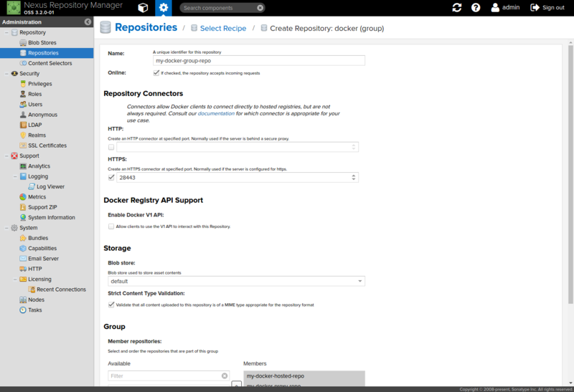Enable Docker V1 API checkbox
This screenshot has width=574, height=392.
click(x=111, y=226)
